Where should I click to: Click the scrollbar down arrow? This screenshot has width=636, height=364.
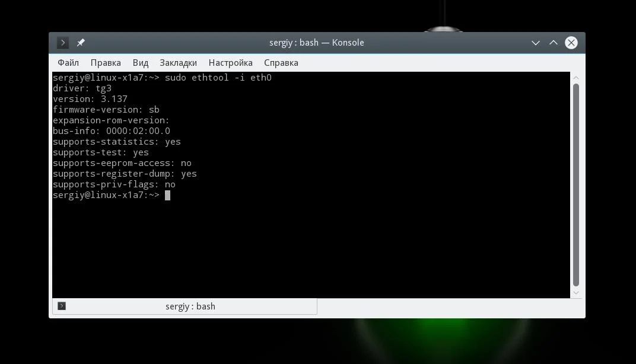(576, 293)
